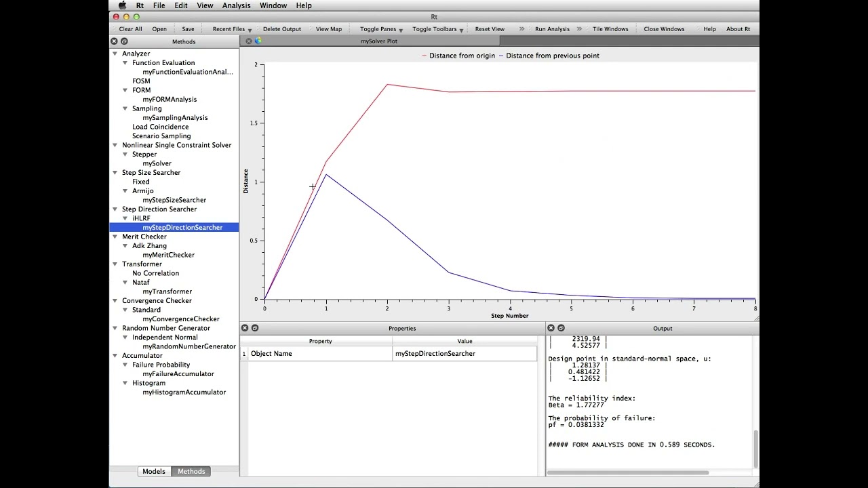Click the Object Name value field
868x488 pixels.
tap(465, 354)
